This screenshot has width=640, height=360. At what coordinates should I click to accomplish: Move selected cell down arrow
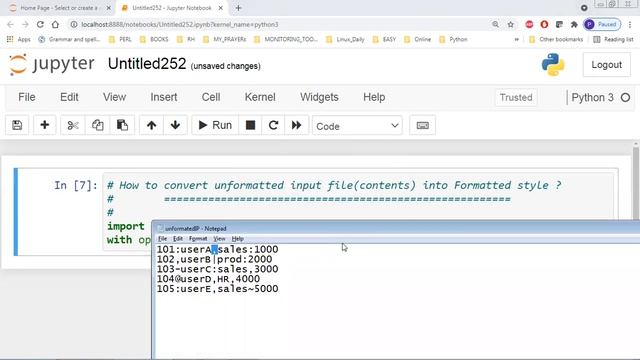(x=176, y=125)
